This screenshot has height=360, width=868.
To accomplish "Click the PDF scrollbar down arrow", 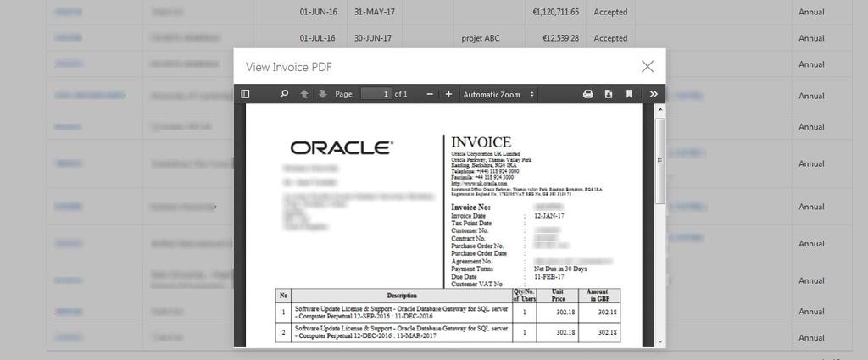I will point(659,341).
